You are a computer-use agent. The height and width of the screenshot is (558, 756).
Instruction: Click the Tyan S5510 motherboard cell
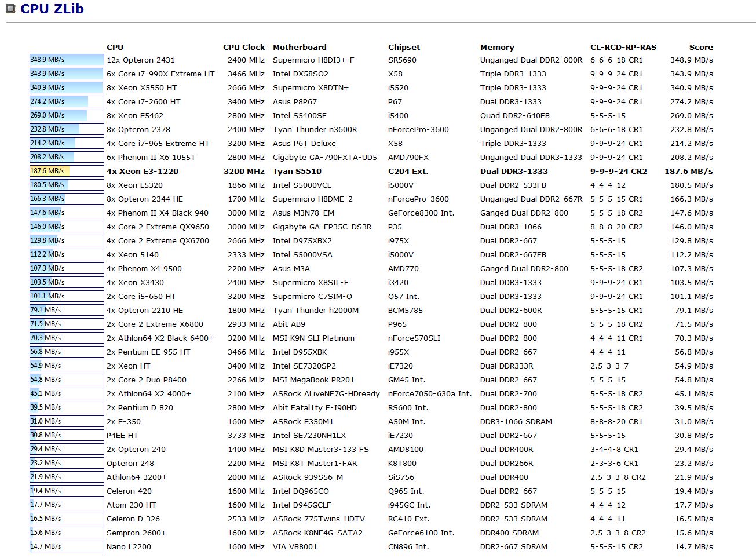click(297, 171)
